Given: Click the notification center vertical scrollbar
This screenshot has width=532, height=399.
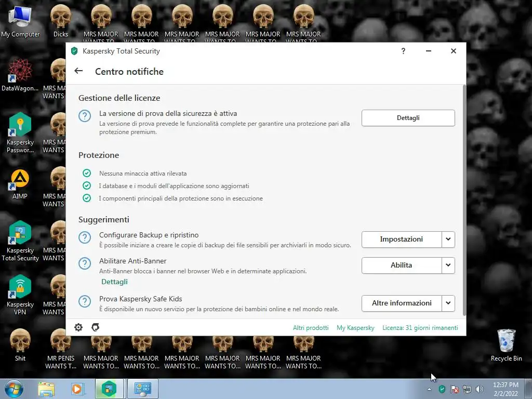Looking at the screenshot, I should point(464,200).
